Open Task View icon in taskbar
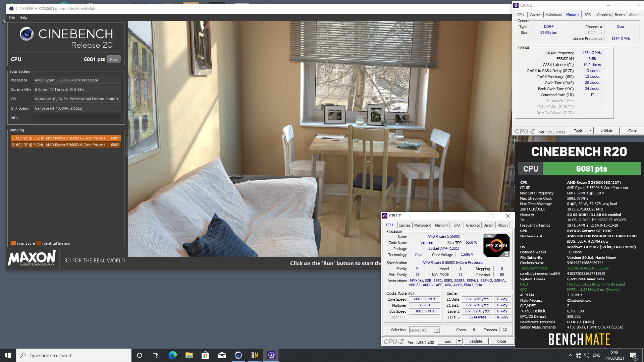 (156, 355)
